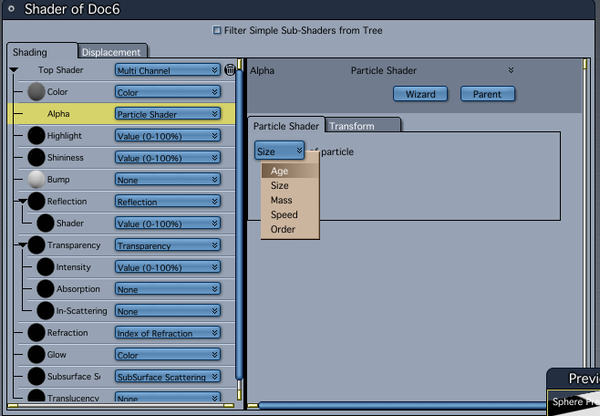
Task: Click the right panel horizontal scrollbar
Action: (402, 406)
